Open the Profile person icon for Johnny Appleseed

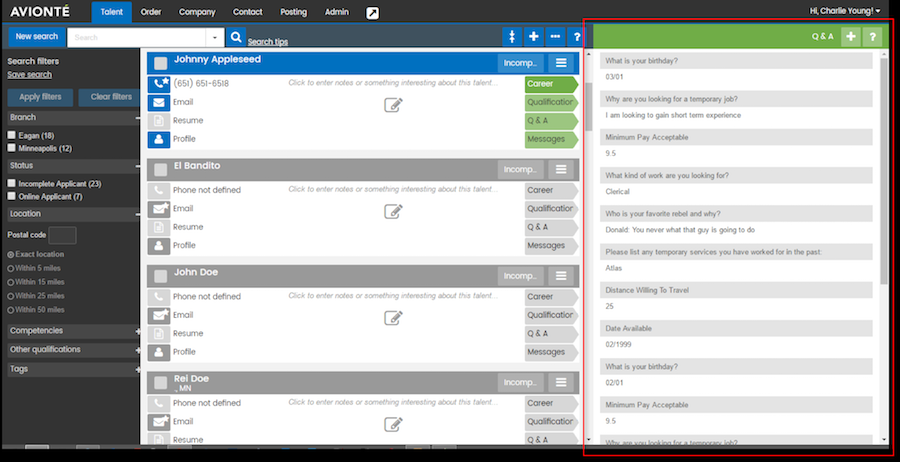tap(158, 139)
